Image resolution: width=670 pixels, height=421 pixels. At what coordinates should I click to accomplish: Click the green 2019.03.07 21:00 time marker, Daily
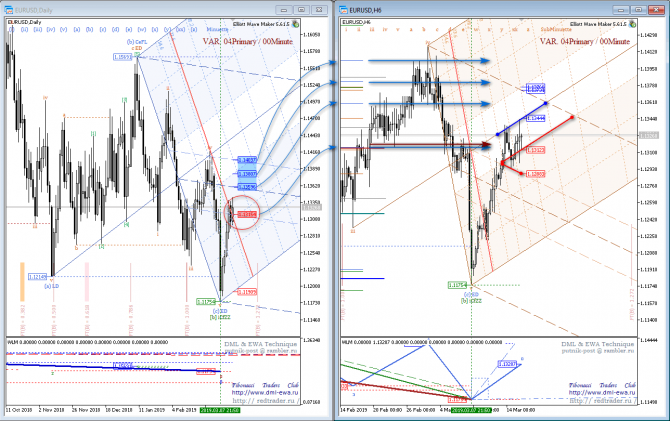click(220, 410)
